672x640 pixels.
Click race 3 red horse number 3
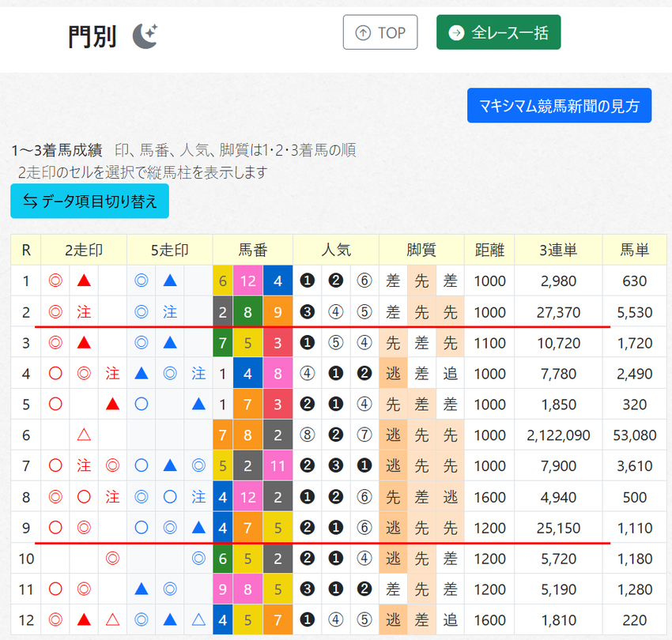coord(277,343)
